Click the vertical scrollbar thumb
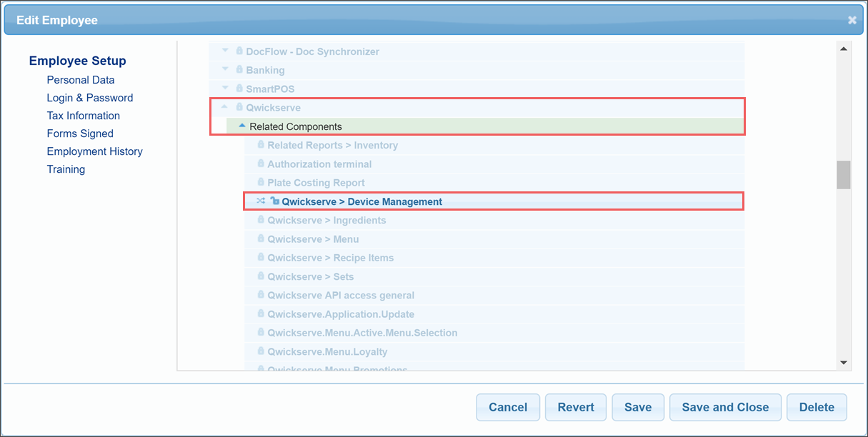868x437 pixels. 844,175
